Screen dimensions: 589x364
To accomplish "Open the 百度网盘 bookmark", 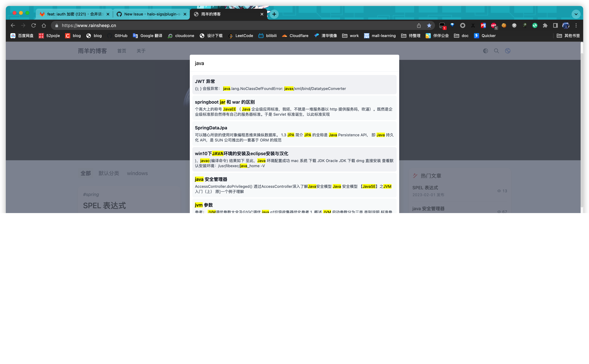I will [22, 36].
